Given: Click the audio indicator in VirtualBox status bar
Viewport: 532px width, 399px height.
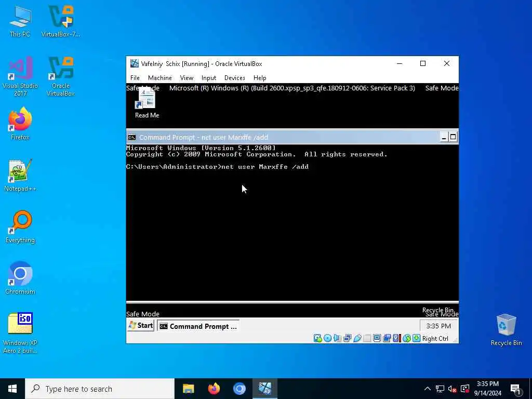Looking at the screenshot, I should coord(337,338).
